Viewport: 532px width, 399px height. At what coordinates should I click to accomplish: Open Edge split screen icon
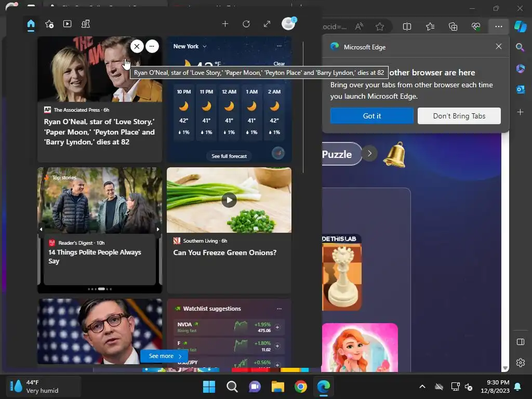[407, 26]
